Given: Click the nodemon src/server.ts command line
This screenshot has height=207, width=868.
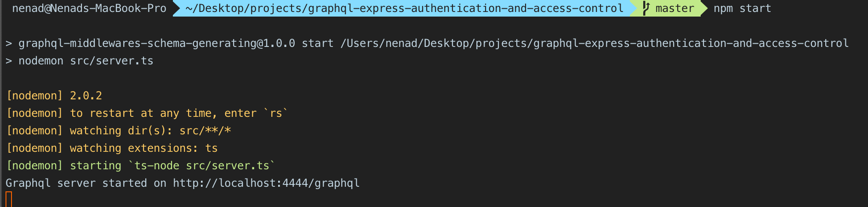Looking at the screenshot, I should pos(86,61).
